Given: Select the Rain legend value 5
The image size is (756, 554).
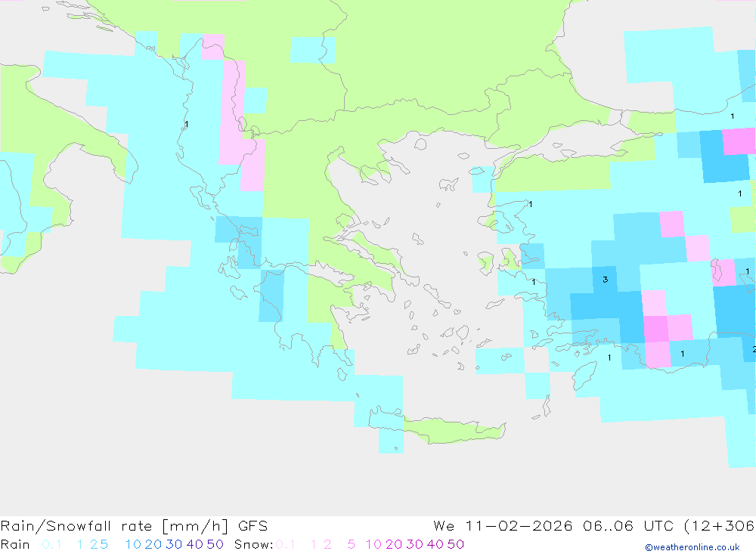Looking at the screenshot, I should point(104,544).
